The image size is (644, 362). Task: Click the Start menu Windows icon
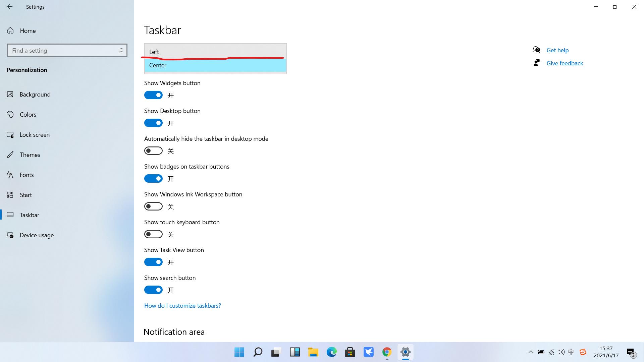point(239,352)
